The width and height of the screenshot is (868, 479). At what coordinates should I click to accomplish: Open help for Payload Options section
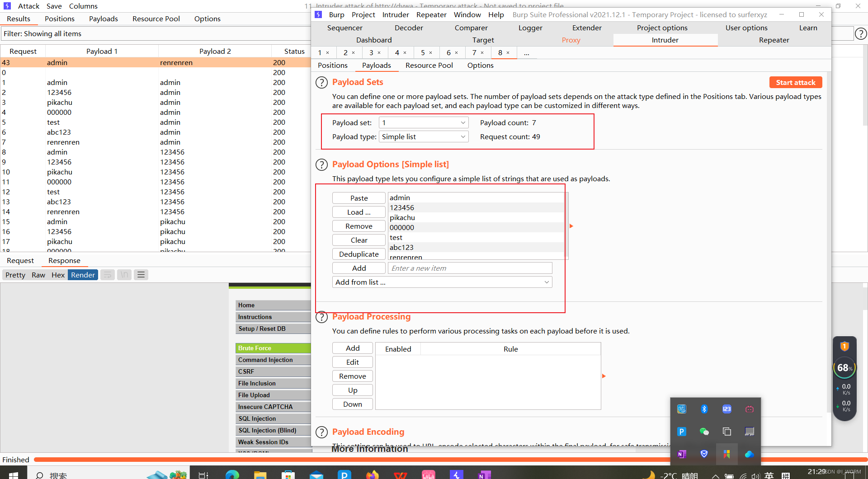pyautogui.click(x=321, y=165)
